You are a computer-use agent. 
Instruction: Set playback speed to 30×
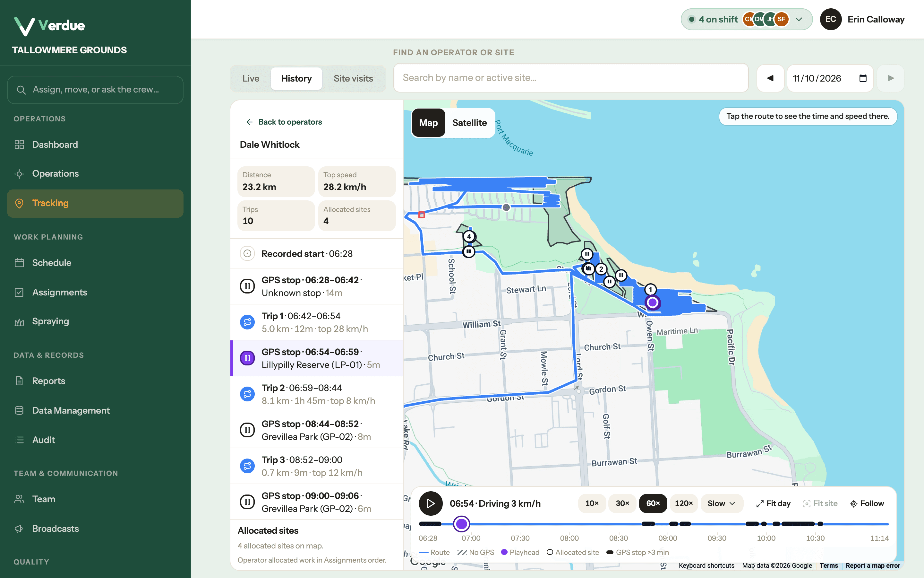tap(622, 504)
